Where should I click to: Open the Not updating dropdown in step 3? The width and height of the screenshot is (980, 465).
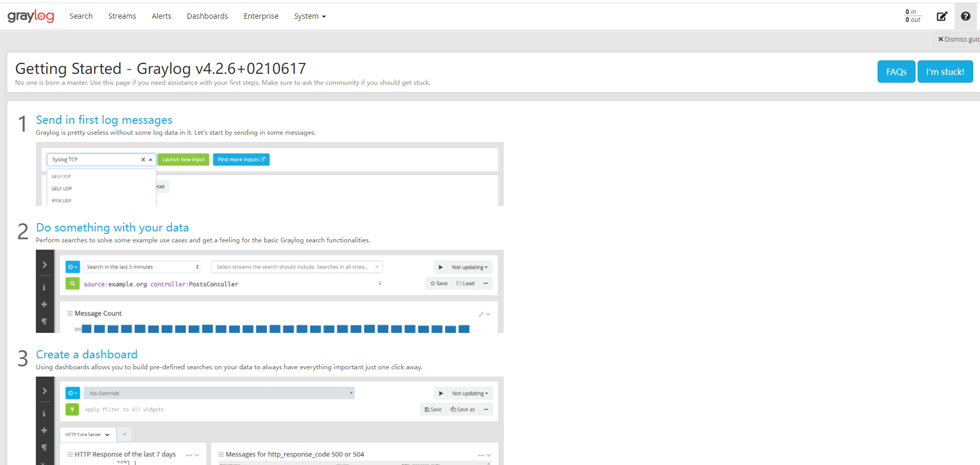[470, 393]
